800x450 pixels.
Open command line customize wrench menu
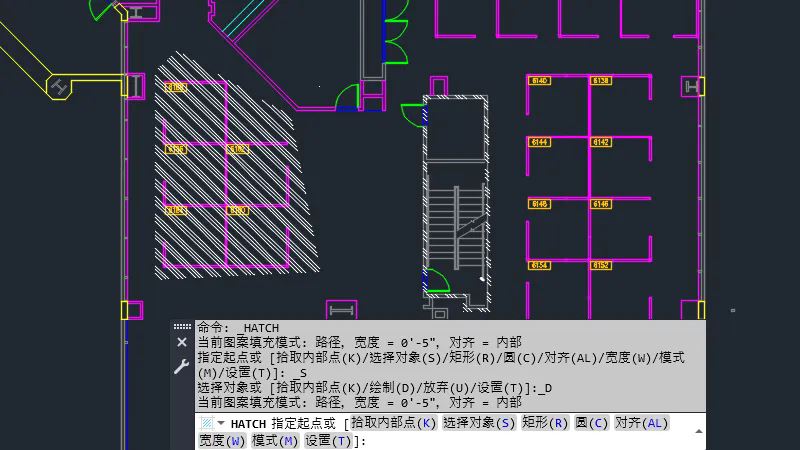(182, 366)
